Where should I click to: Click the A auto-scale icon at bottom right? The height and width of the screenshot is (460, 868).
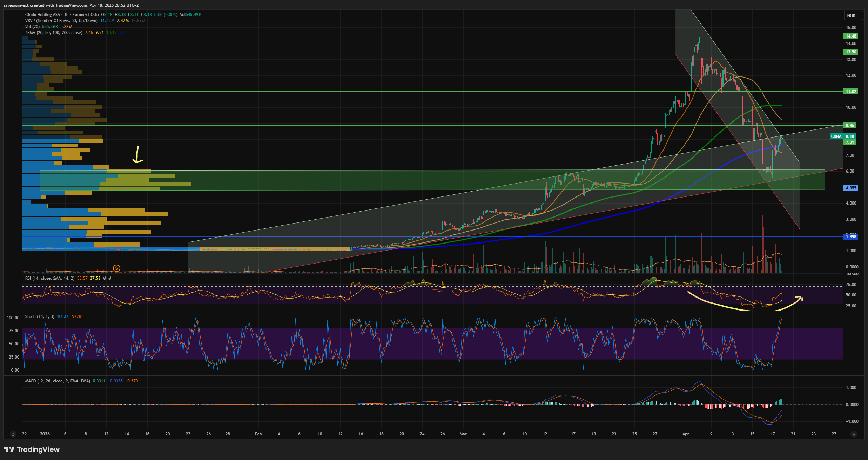tap(854, 434)
